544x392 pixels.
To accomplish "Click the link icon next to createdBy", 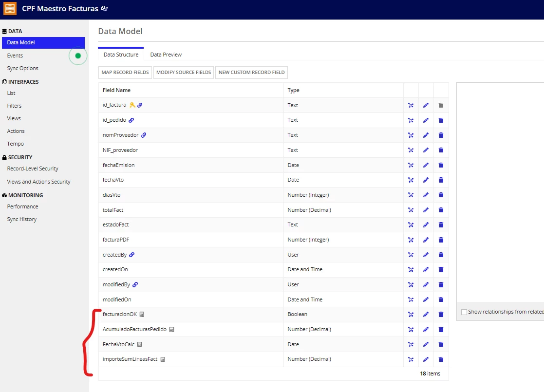I will click(x=132, y=255).
